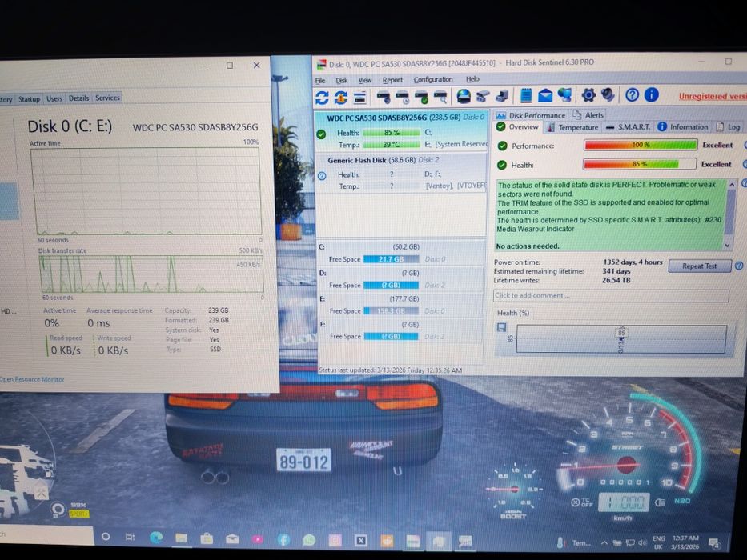This screenshot has width=747, height=560.
Task: Click the comment input field
Action: 611,296
